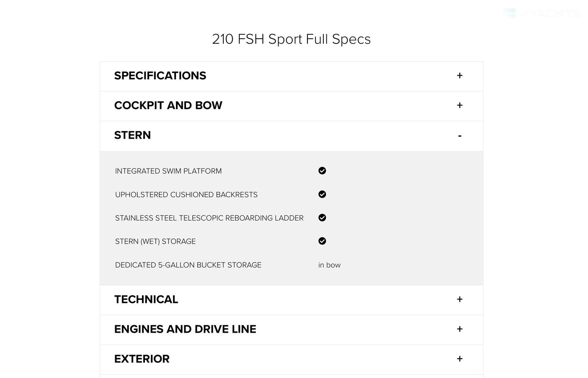Viewport: 588px width, 378px height.
Task: Click the plus icon beside Exterior
Action: 459,359
